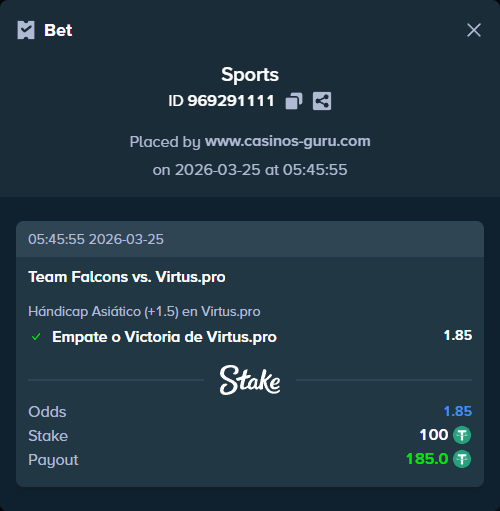Open the www.casinos-guru.com user link
500x511 pixels.
tap(288, 141)
